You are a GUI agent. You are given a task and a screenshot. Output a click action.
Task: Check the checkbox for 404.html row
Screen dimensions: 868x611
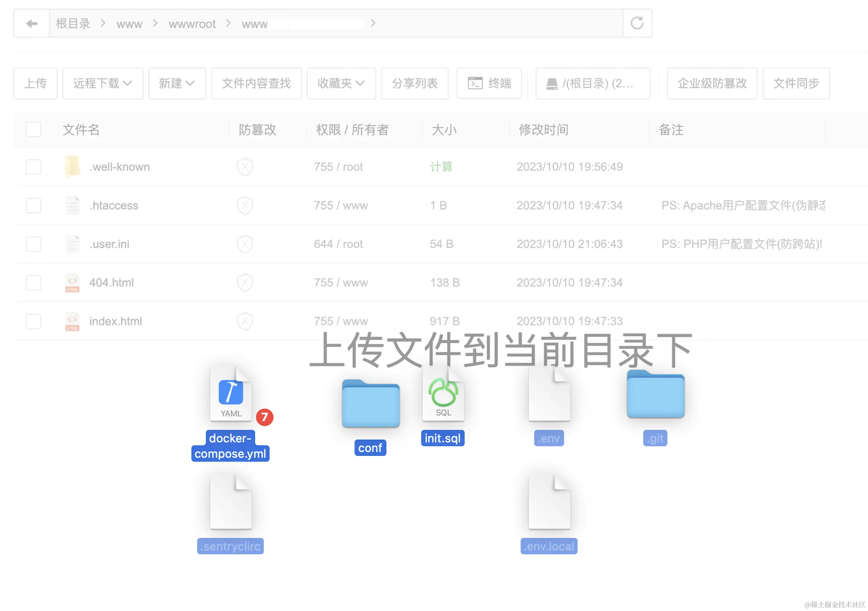pos(33,283)
